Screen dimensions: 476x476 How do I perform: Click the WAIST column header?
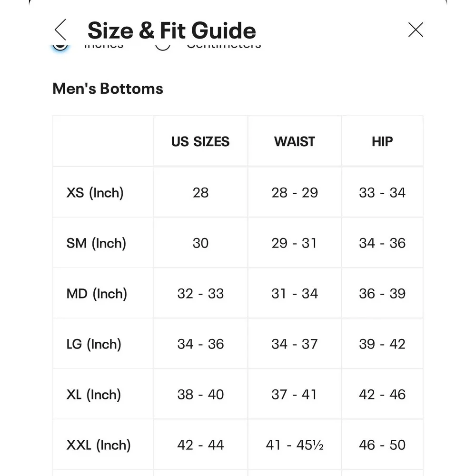(x=295, y=141)
